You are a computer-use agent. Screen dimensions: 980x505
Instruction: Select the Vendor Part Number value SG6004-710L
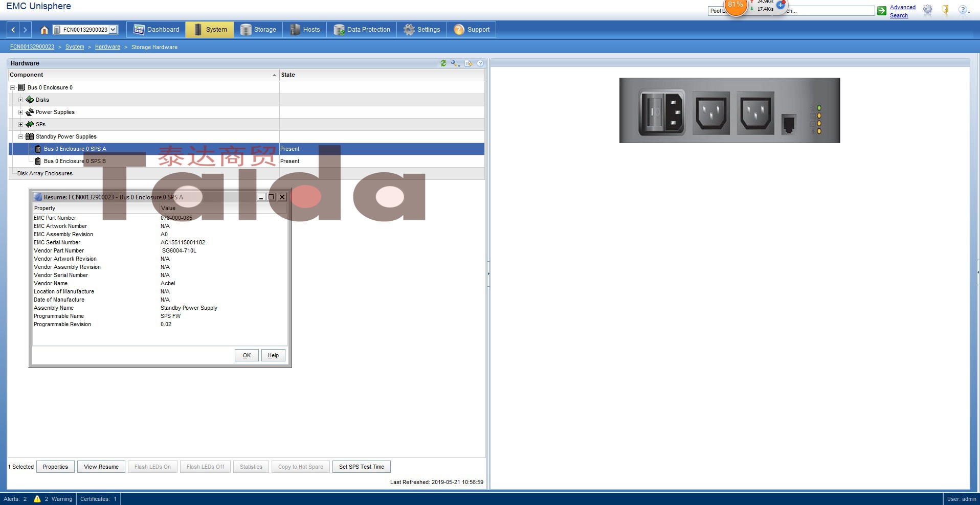[x=179, y=251]
